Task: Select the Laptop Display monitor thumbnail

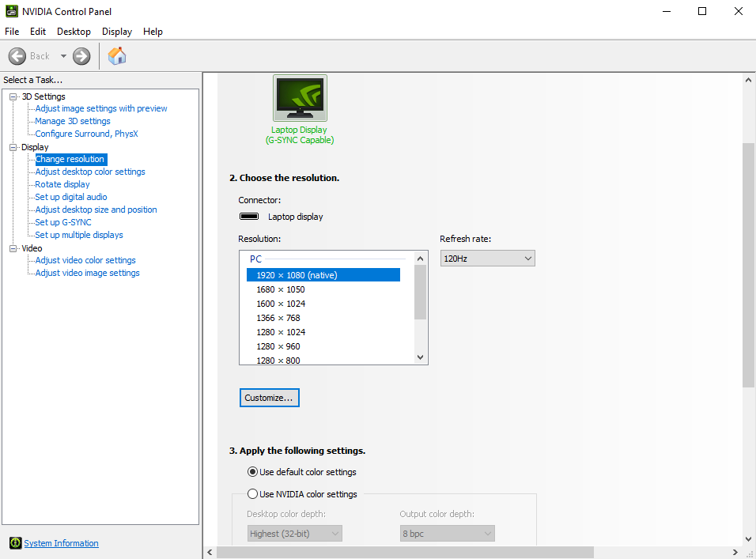Action: coord(300,98)
